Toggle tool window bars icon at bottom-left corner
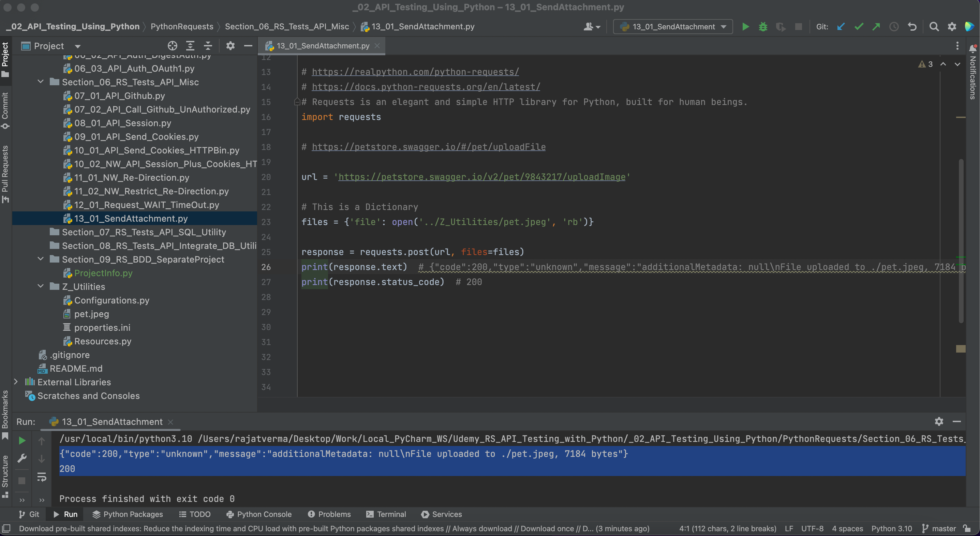Image resolution: width=980 pixels, height=536 pixels. [6, 528]
